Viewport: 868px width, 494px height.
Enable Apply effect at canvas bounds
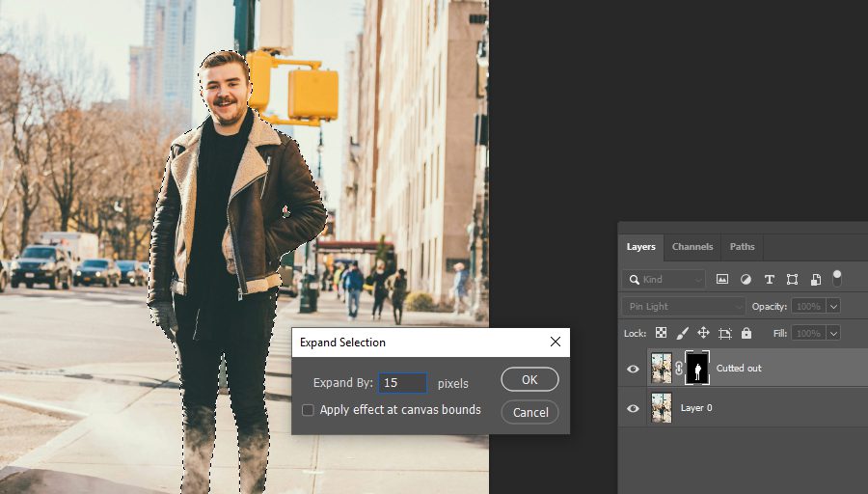(308, 410)
